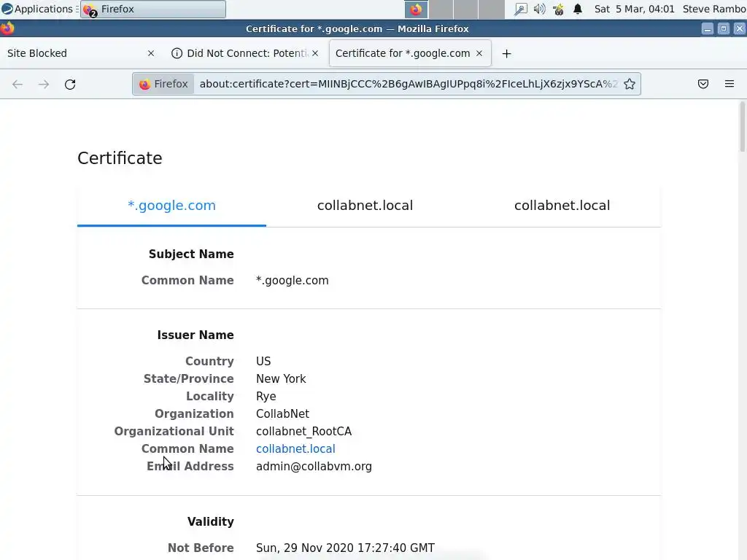Click the Rye locality value

tap(266, 397)
